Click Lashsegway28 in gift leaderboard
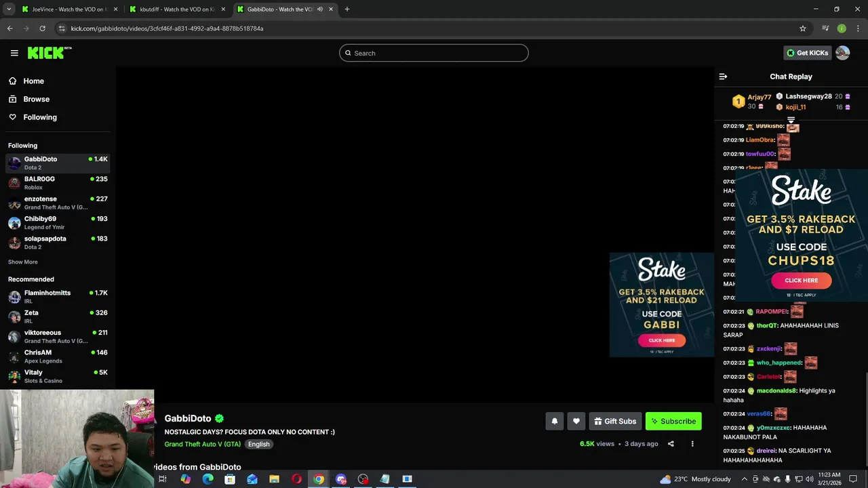This screenshot has width=868, height=488. (808, 96)
